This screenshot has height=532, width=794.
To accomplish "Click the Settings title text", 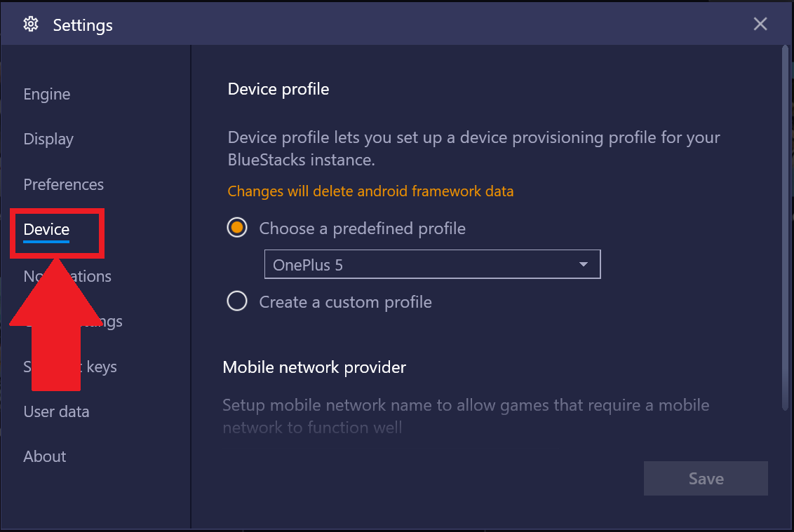I will [83, 25].
